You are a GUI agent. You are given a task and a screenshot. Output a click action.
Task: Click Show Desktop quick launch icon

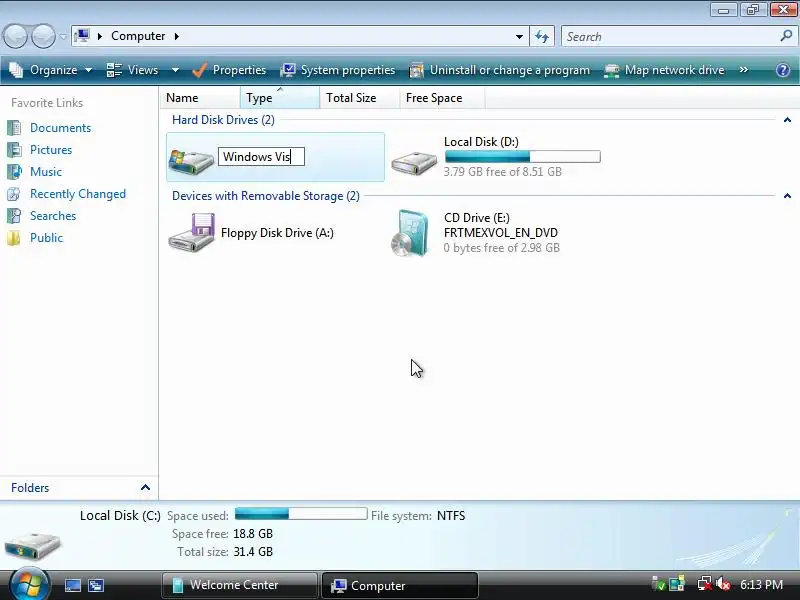click(x=72, y=585)
